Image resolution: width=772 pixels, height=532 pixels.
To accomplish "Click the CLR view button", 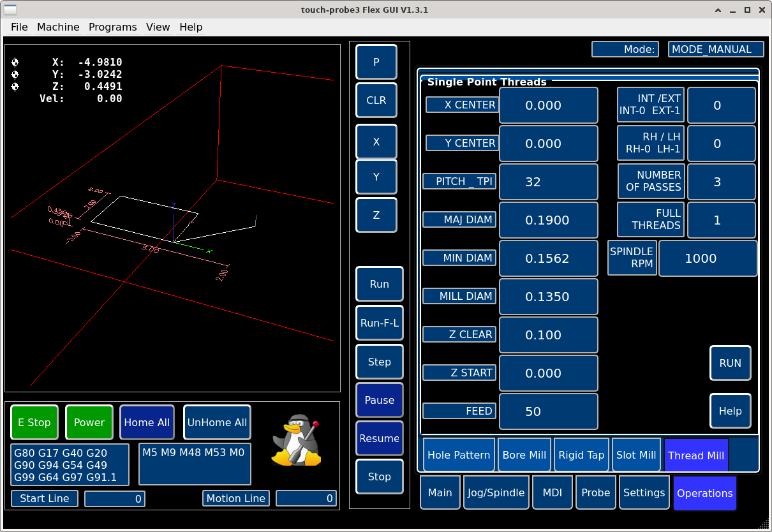I will click(376, 100).
